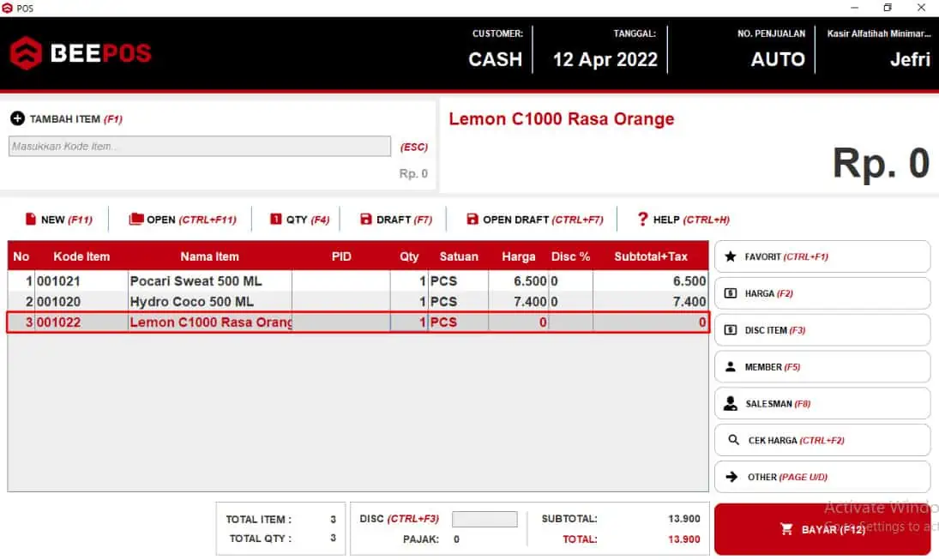Viewport: 939px width, 560px height.
Task: Select the Lemon C1000 Rasa Orange row
Action: [358, 322]
